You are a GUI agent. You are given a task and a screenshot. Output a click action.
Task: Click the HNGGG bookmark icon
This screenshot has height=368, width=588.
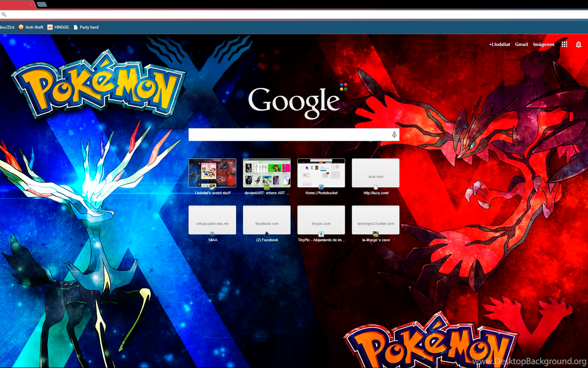pyautogui.click(x=50, y=27)
